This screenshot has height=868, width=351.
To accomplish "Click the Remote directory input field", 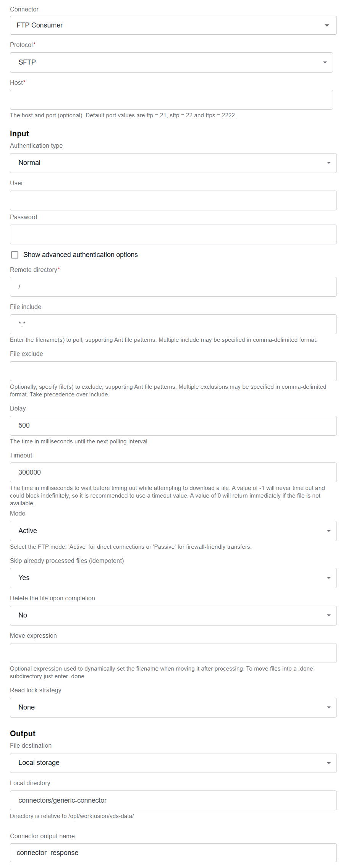I will [x=173, y=287].
